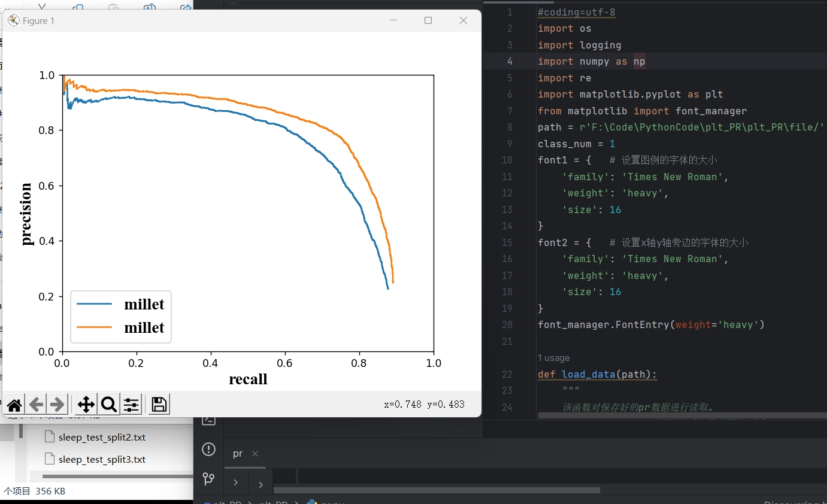The image size is (827, 504).
Task: Close the Figure 1 window
Action: pyautogui.click(x=463, y=20)
